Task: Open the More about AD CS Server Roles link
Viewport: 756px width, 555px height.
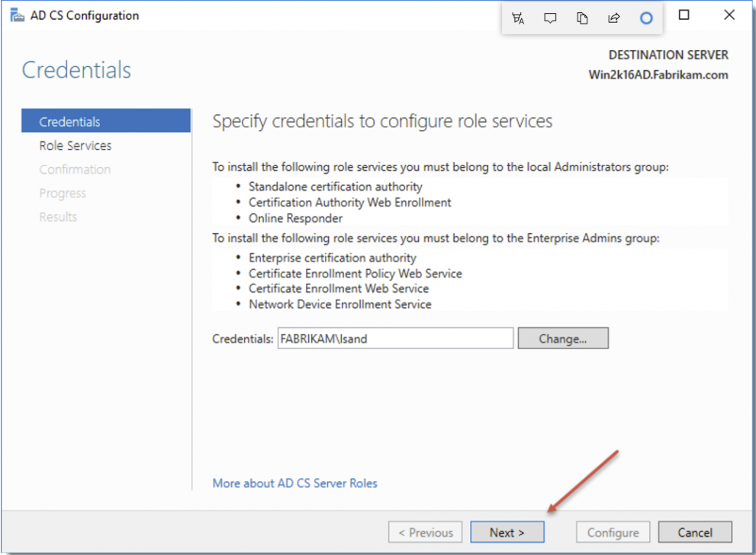Action: tap(294, 483)
